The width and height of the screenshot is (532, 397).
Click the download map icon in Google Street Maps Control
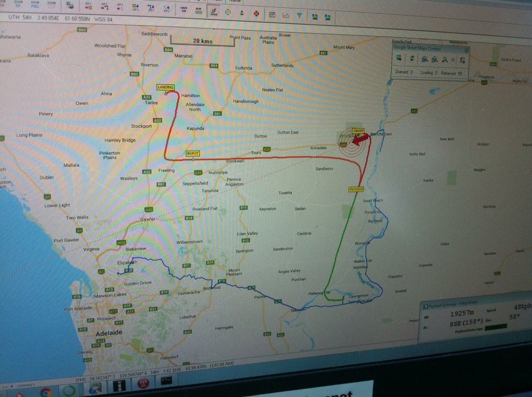pos(400,58)
